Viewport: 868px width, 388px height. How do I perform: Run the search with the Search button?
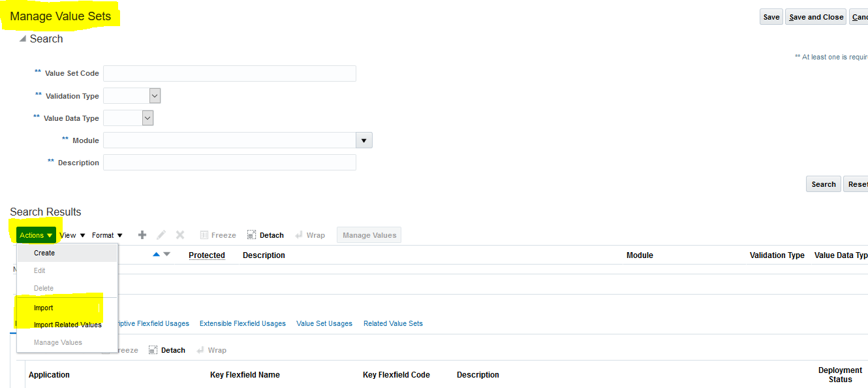pyautogui.click(x=823, y=184)
